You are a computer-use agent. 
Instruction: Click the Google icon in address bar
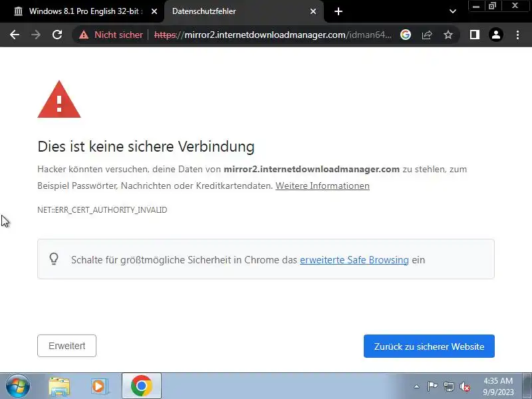coord(406,35)
